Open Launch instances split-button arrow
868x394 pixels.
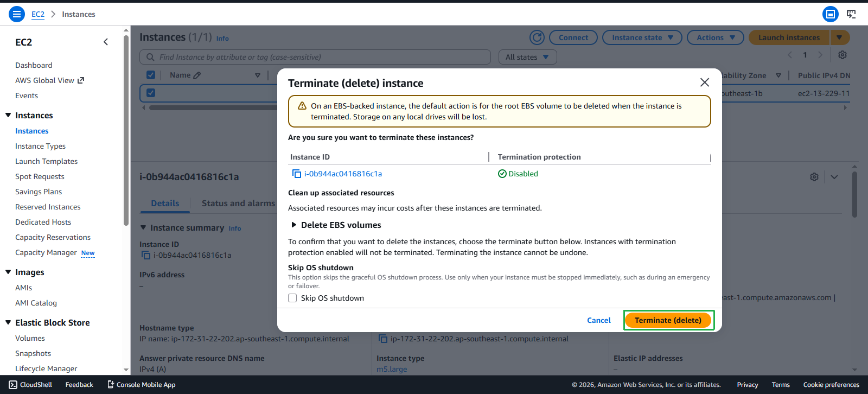[839, 37]
